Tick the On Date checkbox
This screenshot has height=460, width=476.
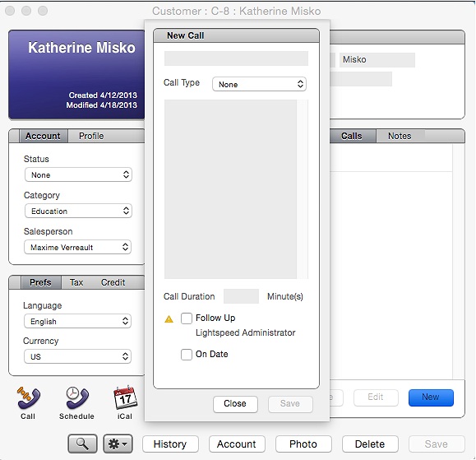(187, 355)
